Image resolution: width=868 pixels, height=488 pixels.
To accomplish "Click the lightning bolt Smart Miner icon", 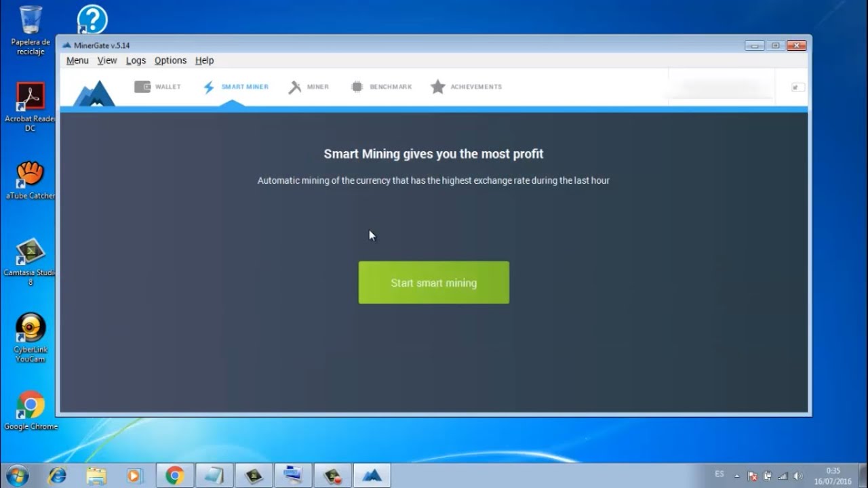I will pyautogui.click(x=209, y=87).
